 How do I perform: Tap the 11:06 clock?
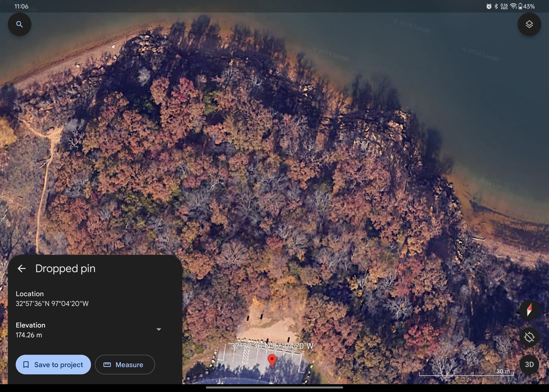point(21,6)
